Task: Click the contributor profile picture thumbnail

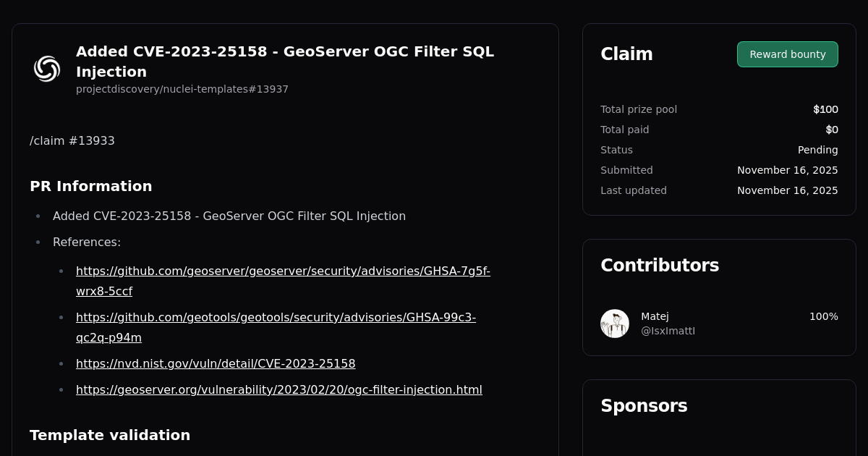Action: point(614,324)
